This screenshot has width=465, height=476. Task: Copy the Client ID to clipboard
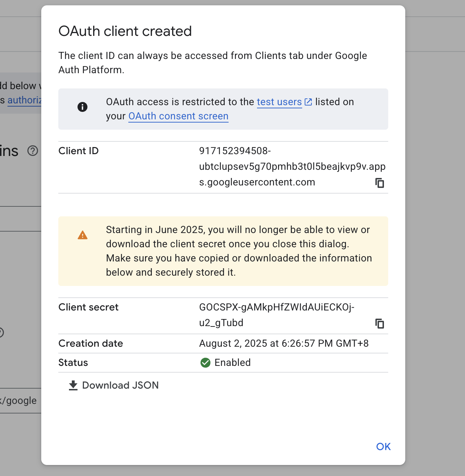coord(380,183)
